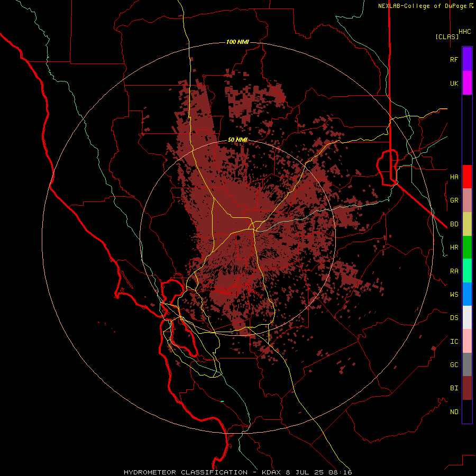
Task: Click the HHC product code label
Action: (464, 32)
